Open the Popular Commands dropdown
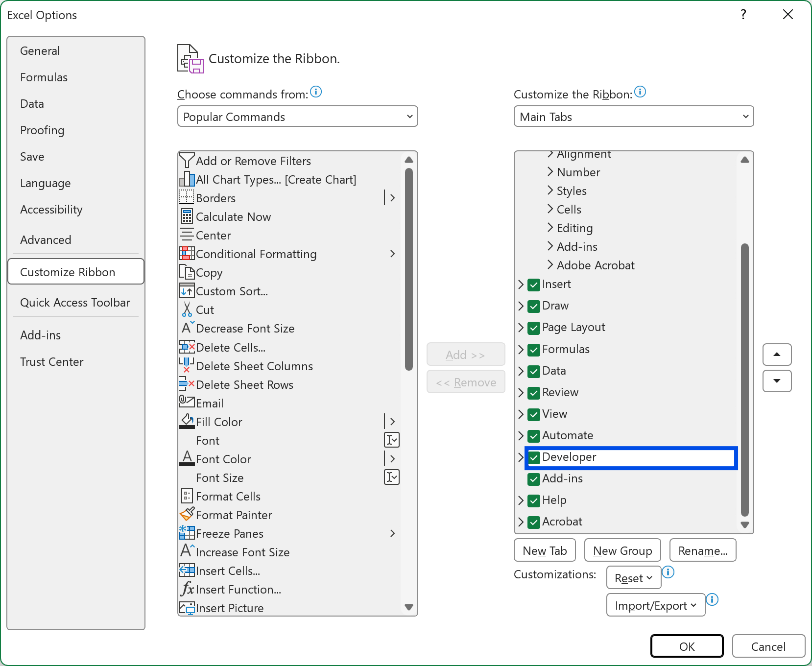The width and height of the screenshot is (812, 666). pos(297,116)
